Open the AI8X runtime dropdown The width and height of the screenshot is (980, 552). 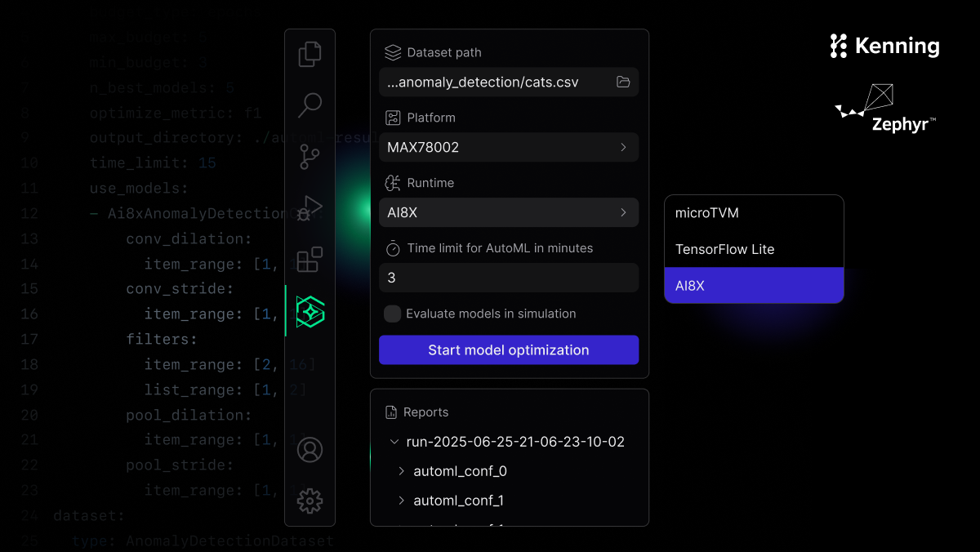(x=508, y=212)
